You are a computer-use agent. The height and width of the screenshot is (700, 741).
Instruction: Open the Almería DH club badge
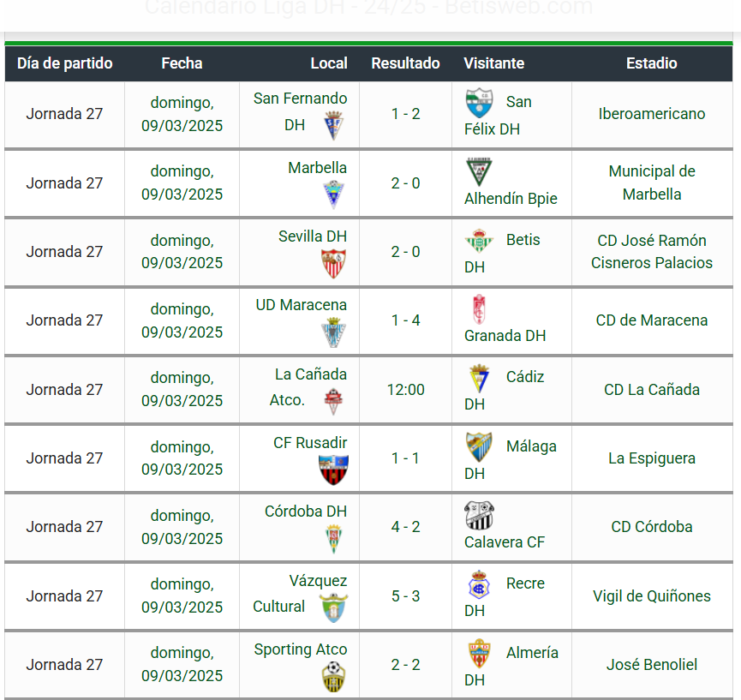(x=479, y=654)
